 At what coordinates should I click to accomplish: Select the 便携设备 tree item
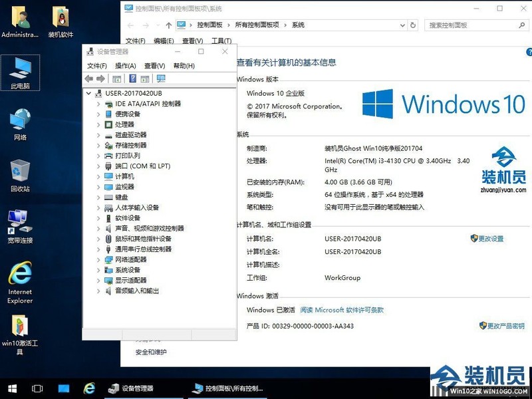pyautogui.click(x=128, y=114)
